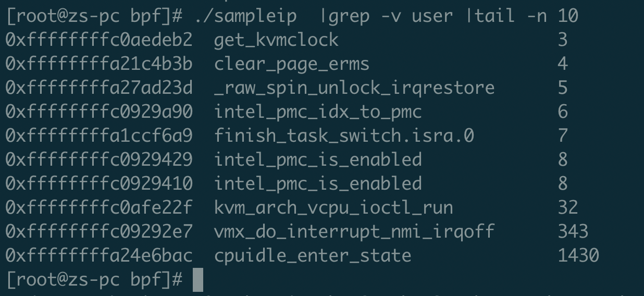Click the tail -n 10 command portion
The height and width of the screenshot is (296, 644).
[526, 16]
